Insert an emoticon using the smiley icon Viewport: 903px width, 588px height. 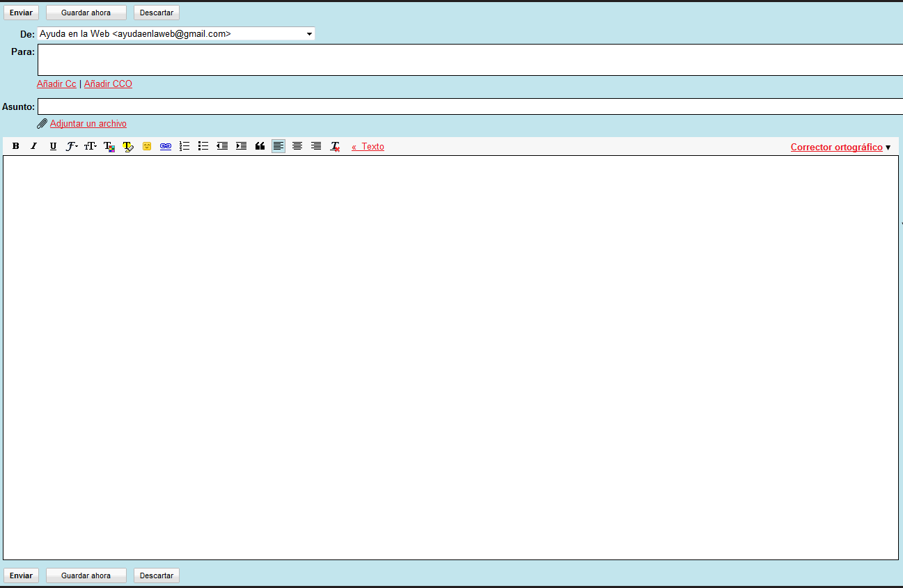[x=147, y=146]
